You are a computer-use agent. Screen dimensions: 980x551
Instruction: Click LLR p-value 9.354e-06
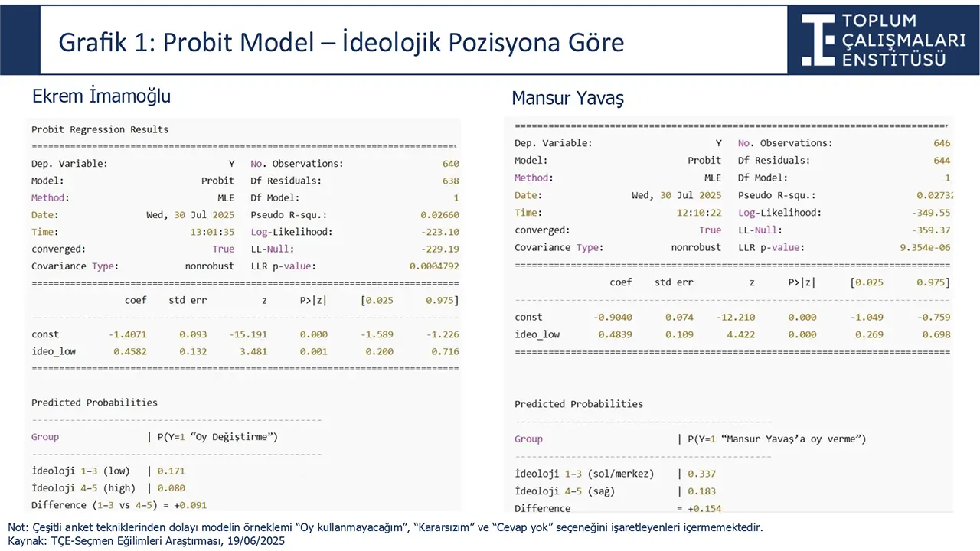coord(926,248)
